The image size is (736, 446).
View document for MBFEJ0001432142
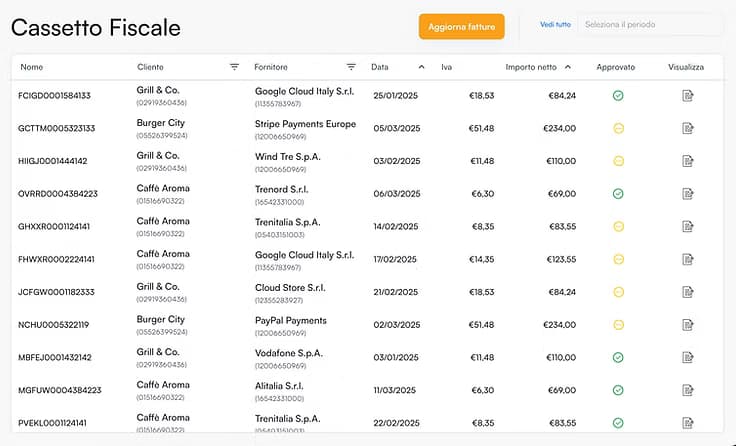[x=688, y=357]
